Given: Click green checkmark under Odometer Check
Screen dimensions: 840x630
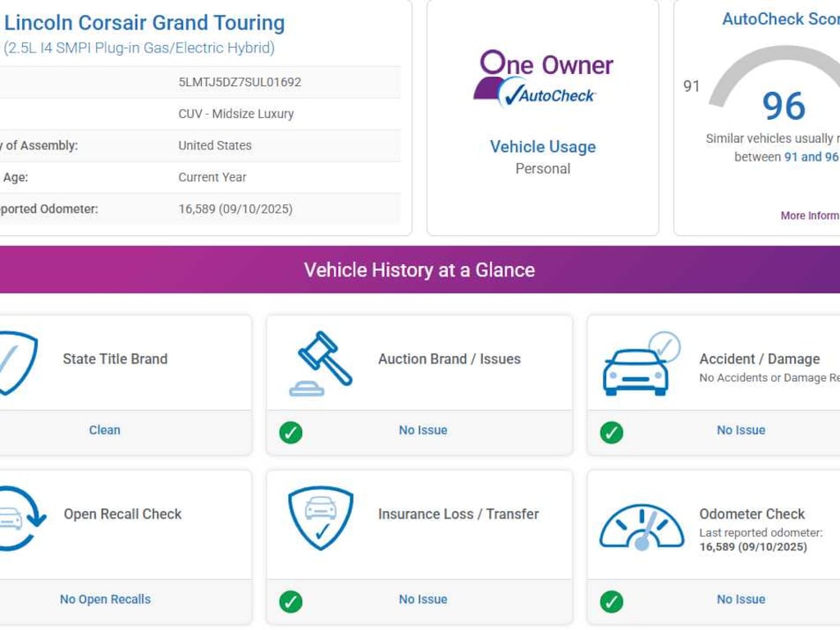Looking at the screenshot, I should click(611, 601).
